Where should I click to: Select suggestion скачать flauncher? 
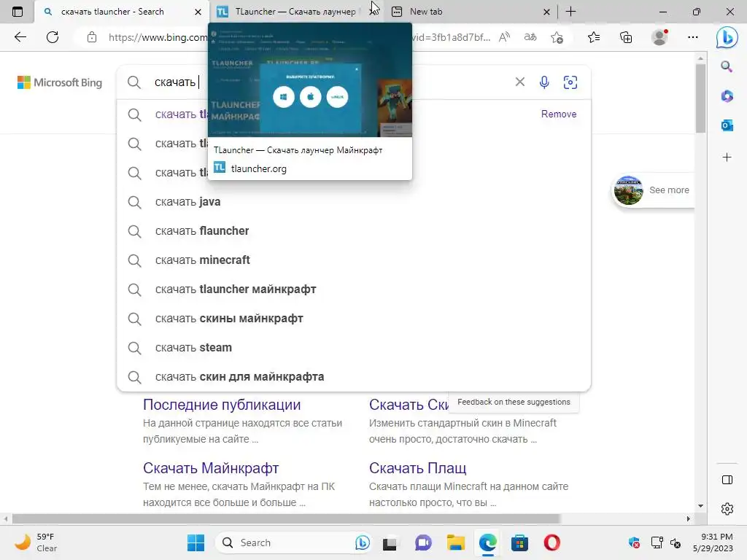coord(354,231)
